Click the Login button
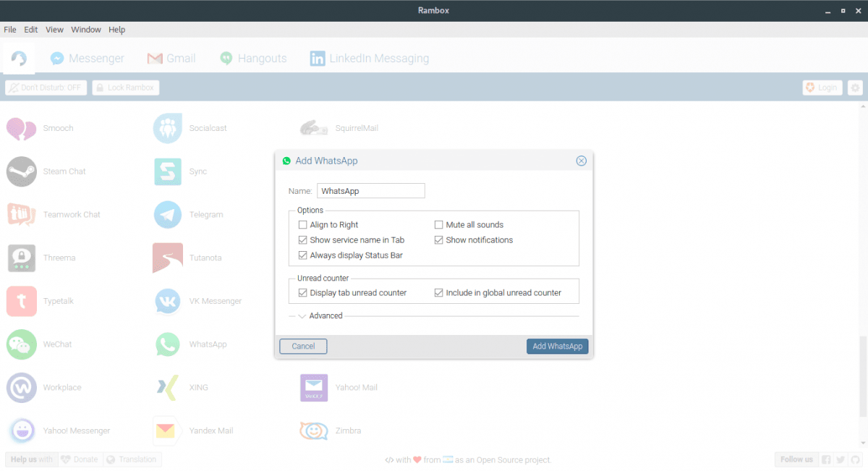The width and height of the screenshot is (868, 471). point(822,88)
